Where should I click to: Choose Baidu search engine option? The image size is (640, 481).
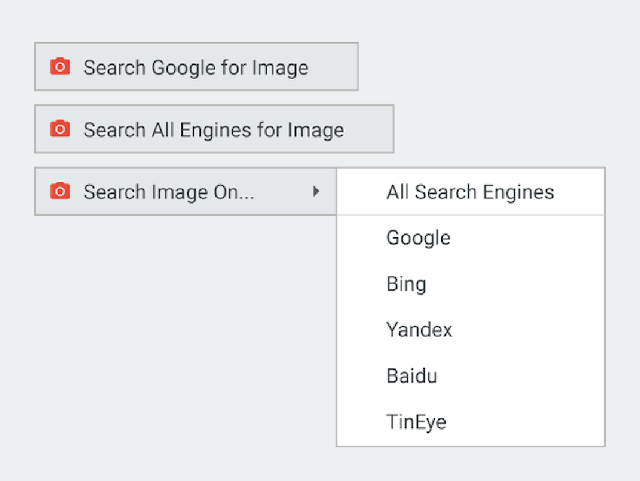pos(471,376)
